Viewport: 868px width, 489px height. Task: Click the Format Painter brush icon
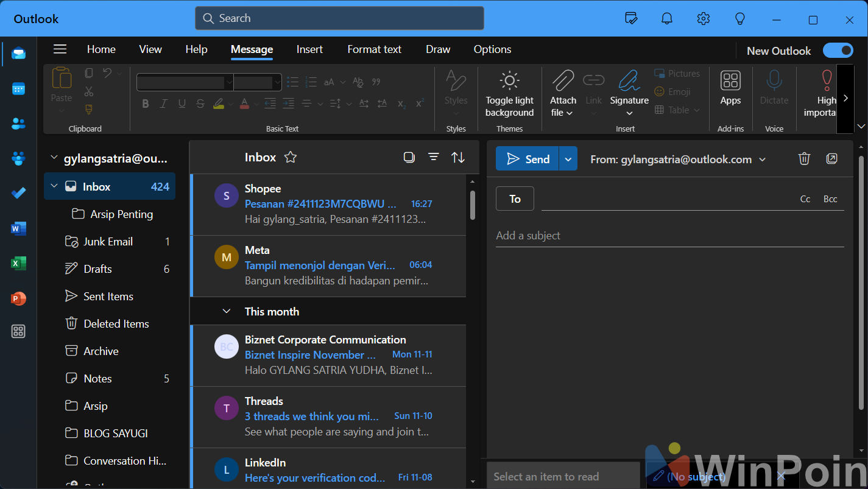coord(89,109)
